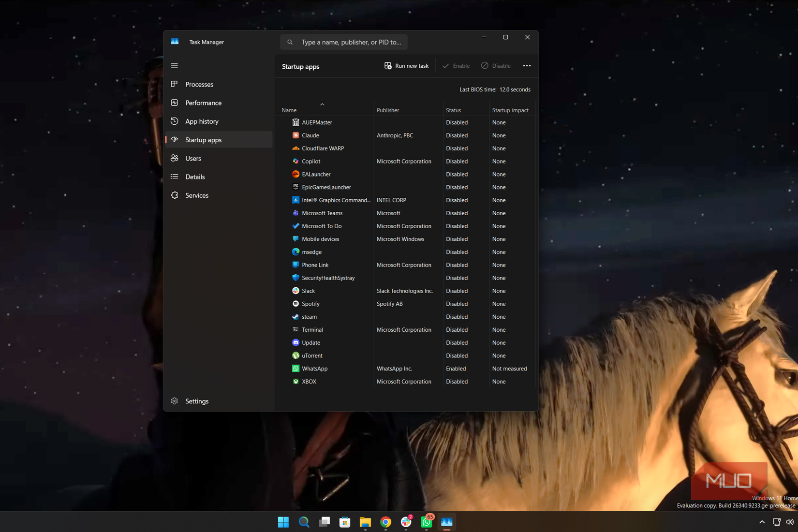
Task: Open volume control in system tray
Action: tap(790, 522)
